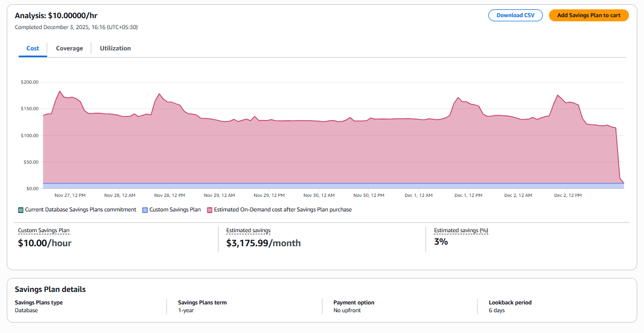644x333 pixels.
Task: Switch to the Coverage tab
Action: click(69, 48)
